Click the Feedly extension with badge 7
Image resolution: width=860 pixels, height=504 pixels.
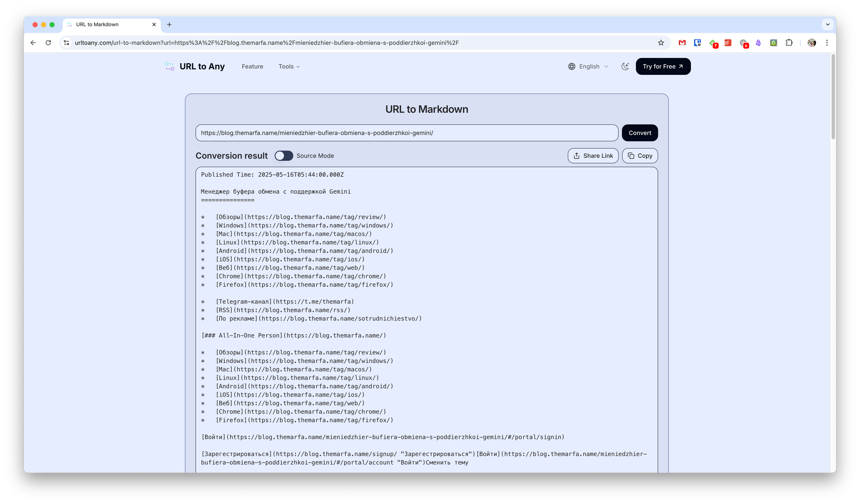pos(713,43)
